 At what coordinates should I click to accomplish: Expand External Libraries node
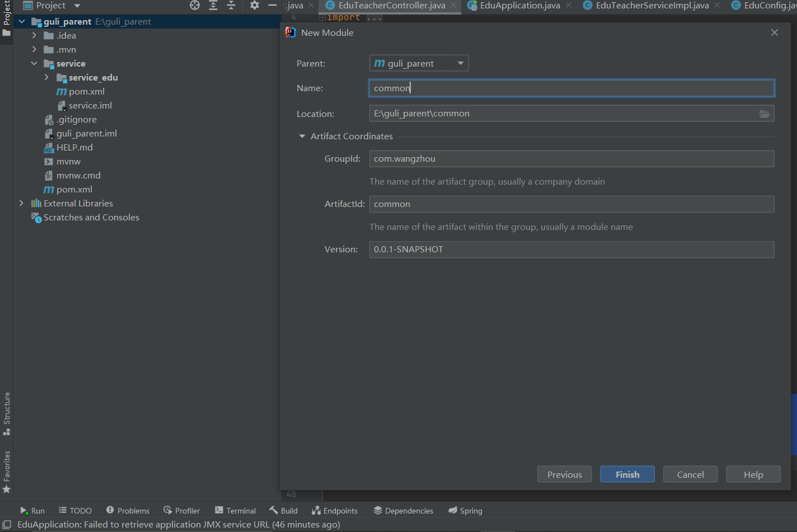[x=22, y=203]
